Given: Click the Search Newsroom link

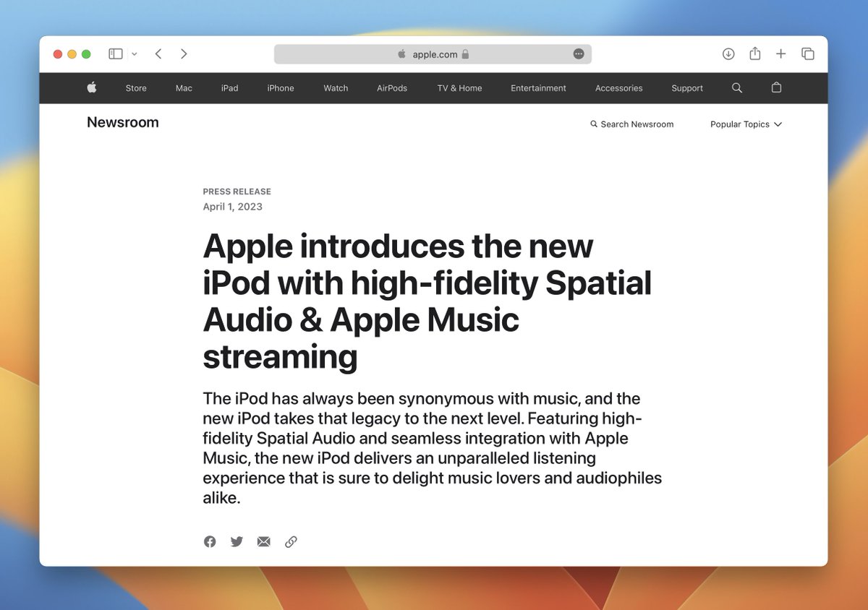Looking at the screenshot, I should (632, 124).
